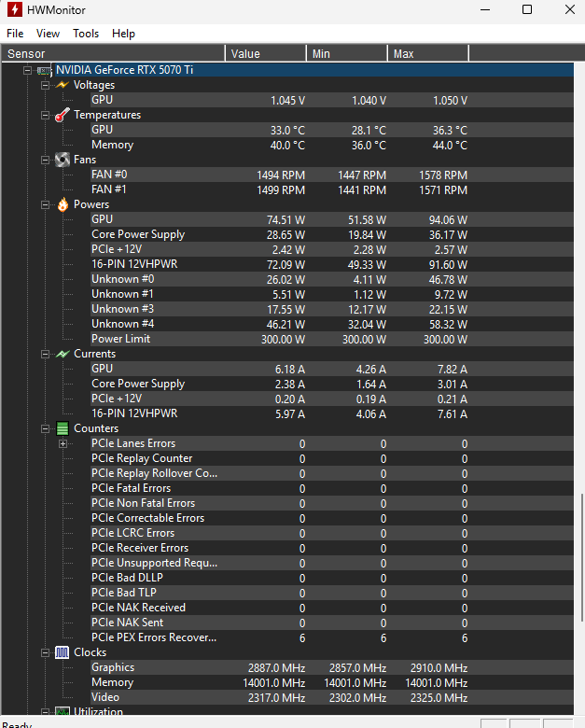The height and width of the screenshot is (728, 585).
Task: Open the Tools menu
Action: tap(86, 34)
